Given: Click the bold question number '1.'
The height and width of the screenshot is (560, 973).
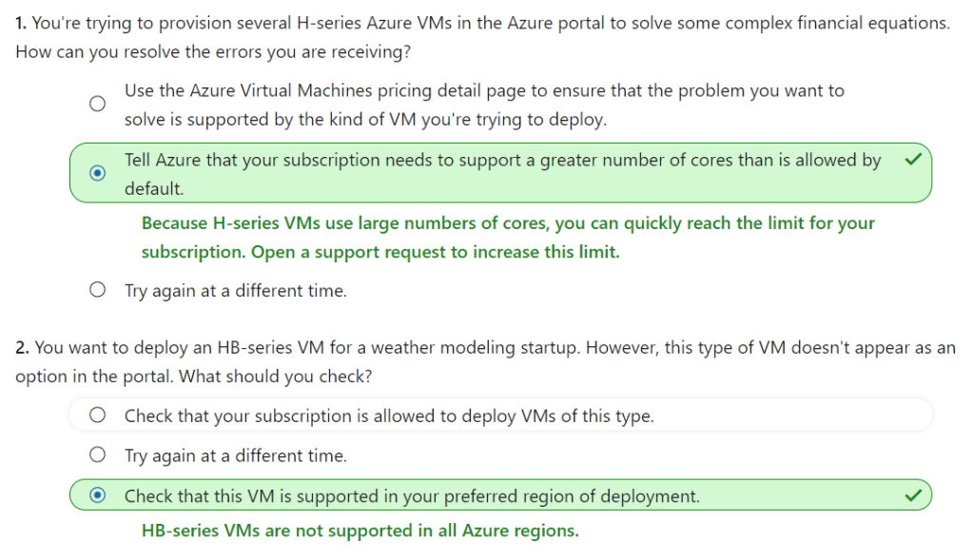Looking at the screenshot, I should pyautogui.click(x=22, y=23).
